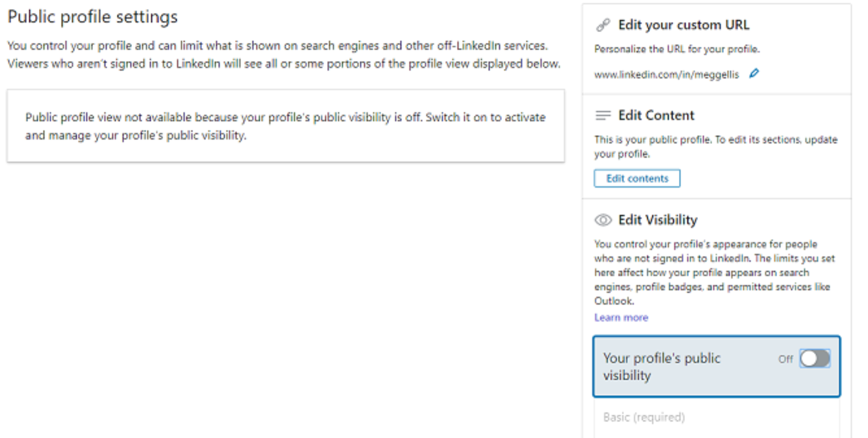Click the visibility description paragraph mentioning Outlook

(x=714, y=273)
